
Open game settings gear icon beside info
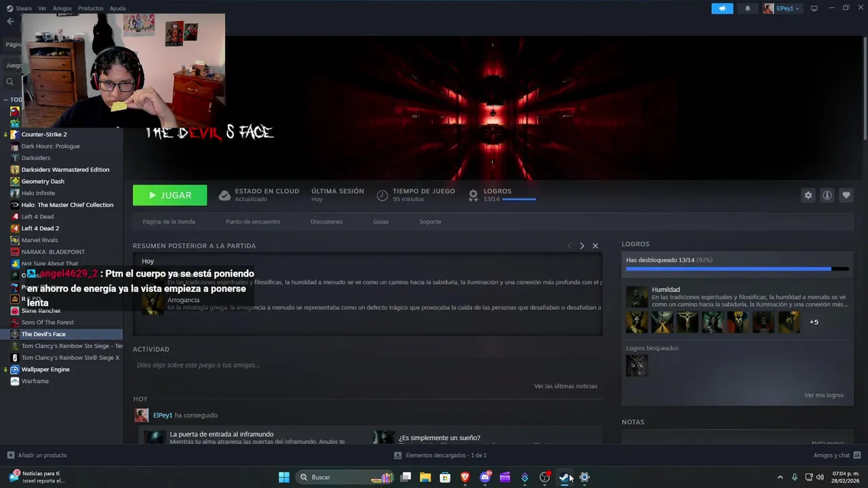point(808,195)
